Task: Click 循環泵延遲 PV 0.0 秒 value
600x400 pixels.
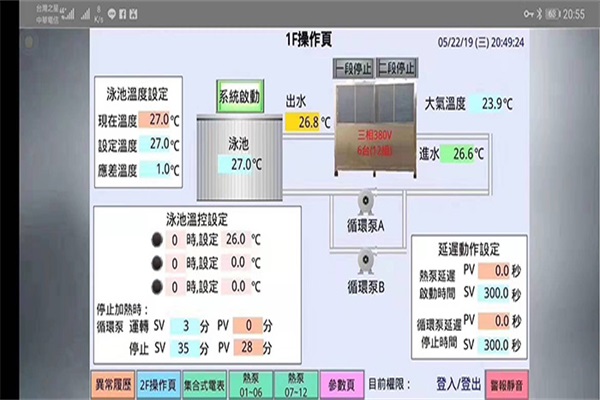Action: coord(494,321)
